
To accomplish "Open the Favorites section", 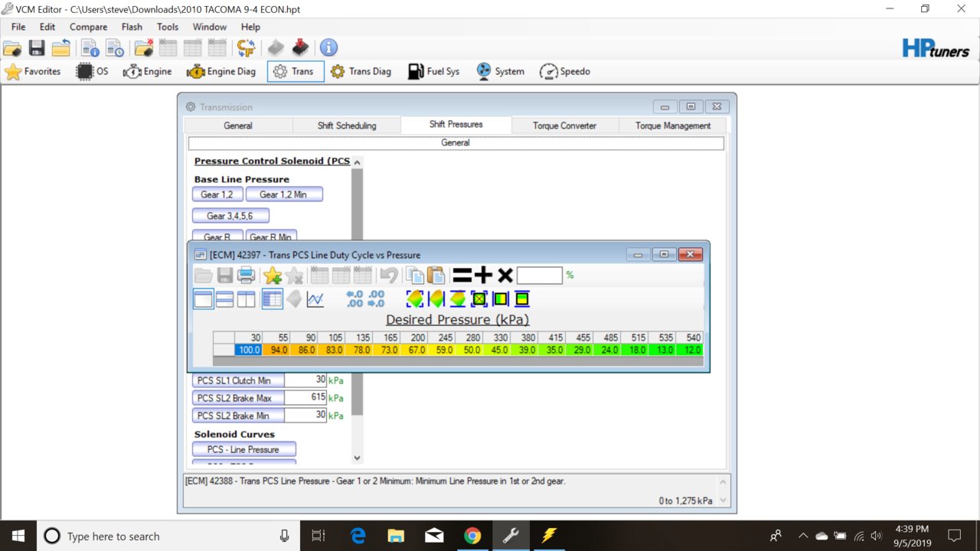I will click(33, 71).
